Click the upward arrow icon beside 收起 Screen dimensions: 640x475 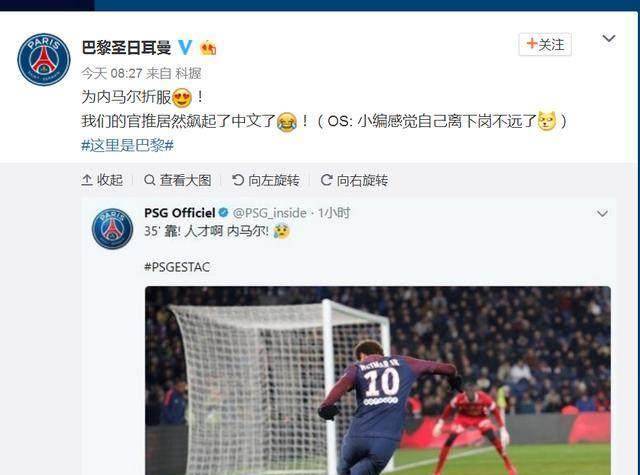[87, 180]
